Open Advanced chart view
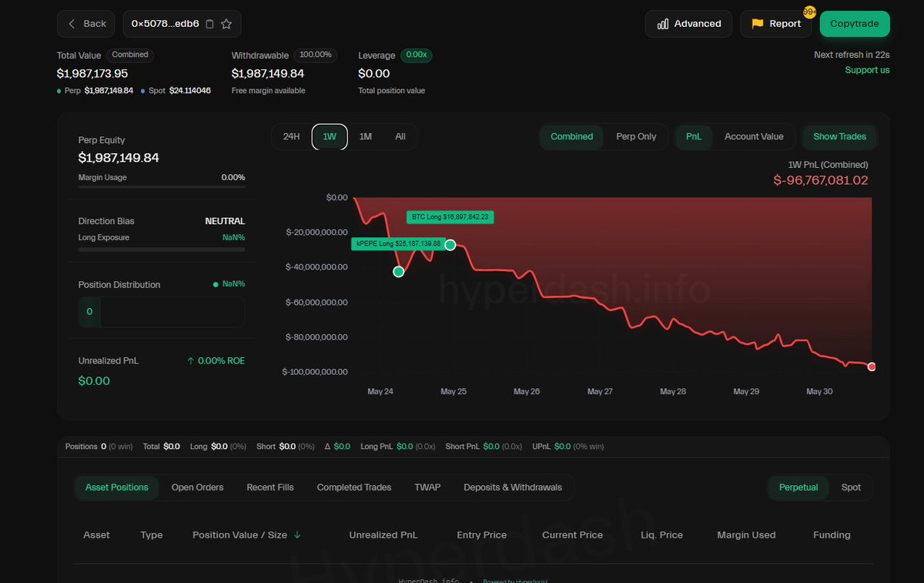This screenshot has height=583, width=924. pyautogui.click(x=688, y=24)
